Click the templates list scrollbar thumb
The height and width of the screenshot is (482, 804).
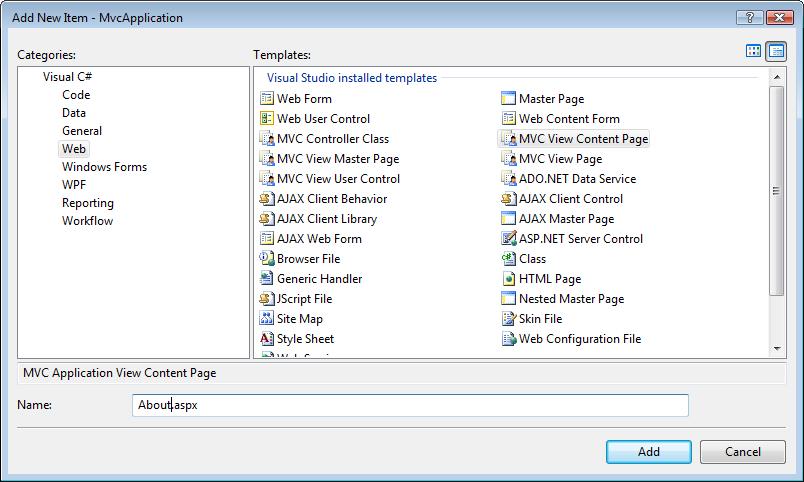click(x=777, y=191)
